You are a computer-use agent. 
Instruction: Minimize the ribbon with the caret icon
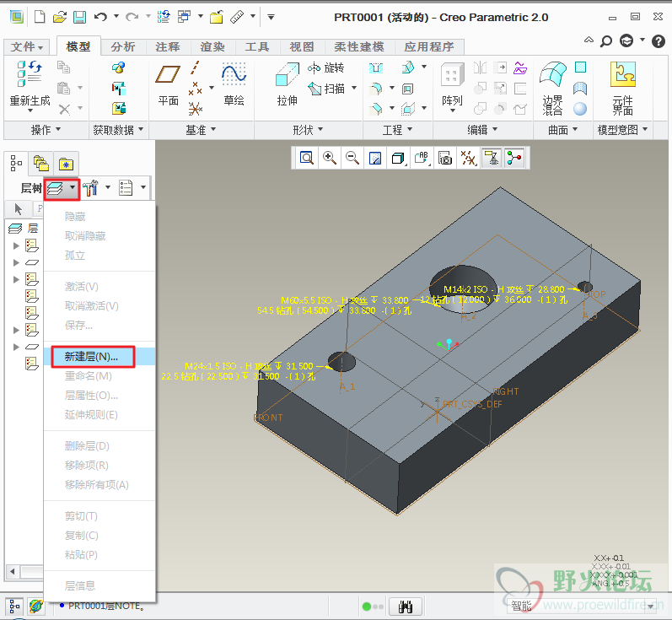589,40
